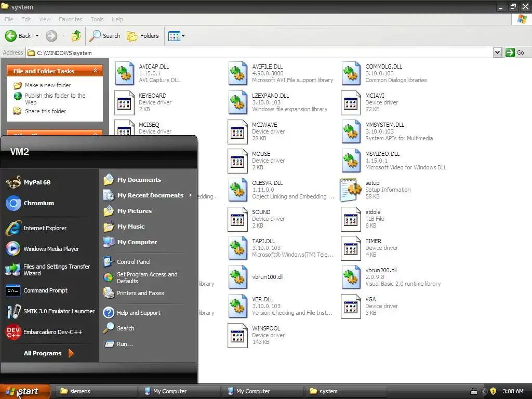
Task: Click the on-screen keyboard tray icon
Action: [474, 392]
